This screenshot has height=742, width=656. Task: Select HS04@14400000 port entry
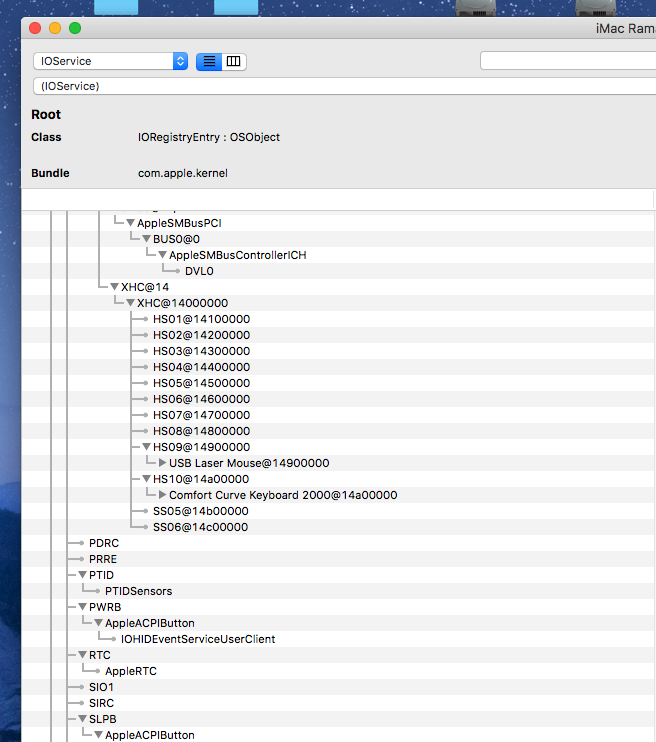pyautogui.click(x=201, y=367)
